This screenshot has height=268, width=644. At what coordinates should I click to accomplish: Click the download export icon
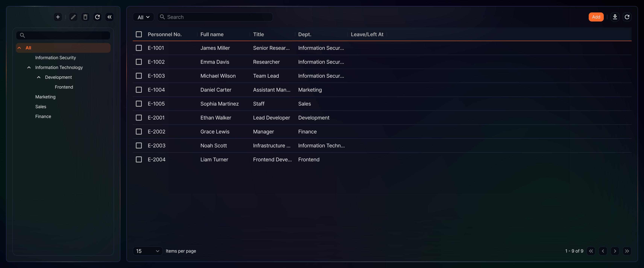[615, 17]
